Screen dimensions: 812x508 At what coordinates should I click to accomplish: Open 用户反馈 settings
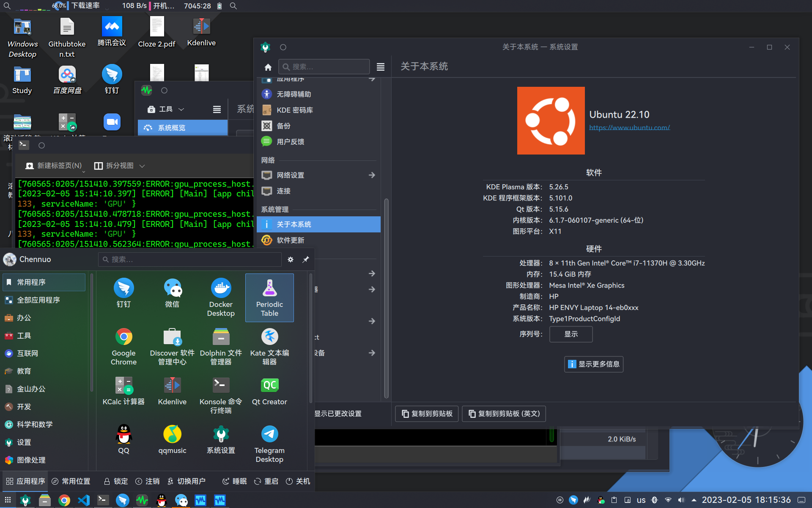(318, 142)
